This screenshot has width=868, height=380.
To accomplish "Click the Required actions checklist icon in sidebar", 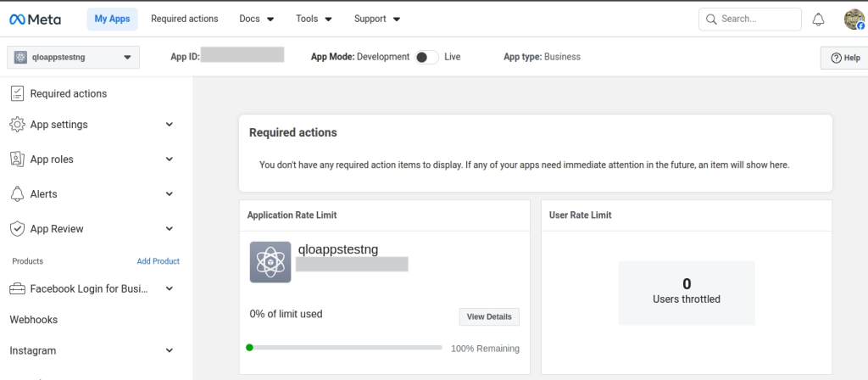I will tap(18, 93).
